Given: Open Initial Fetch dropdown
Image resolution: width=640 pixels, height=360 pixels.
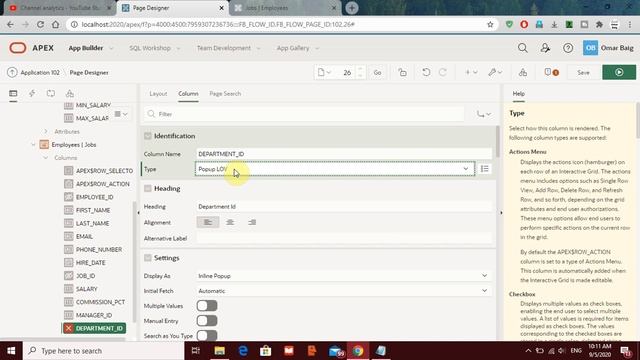Looking at the screenshot, I should click(x=343, y=291).
